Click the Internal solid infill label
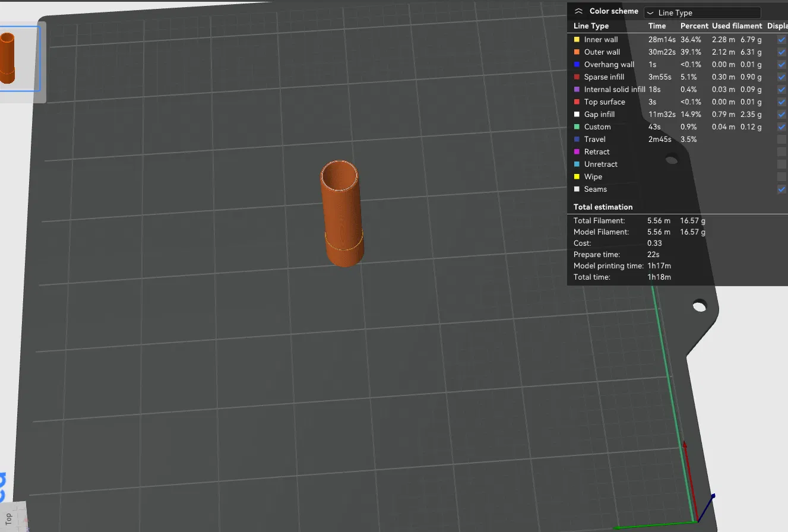The width and height of the screenshot is (788, 532). 615,90
